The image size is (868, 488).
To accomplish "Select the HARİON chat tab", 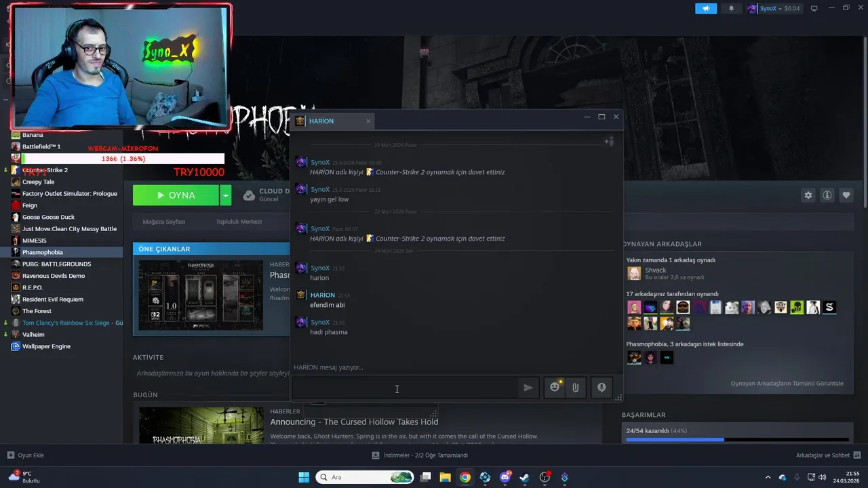I will click(x=333, y=121).
